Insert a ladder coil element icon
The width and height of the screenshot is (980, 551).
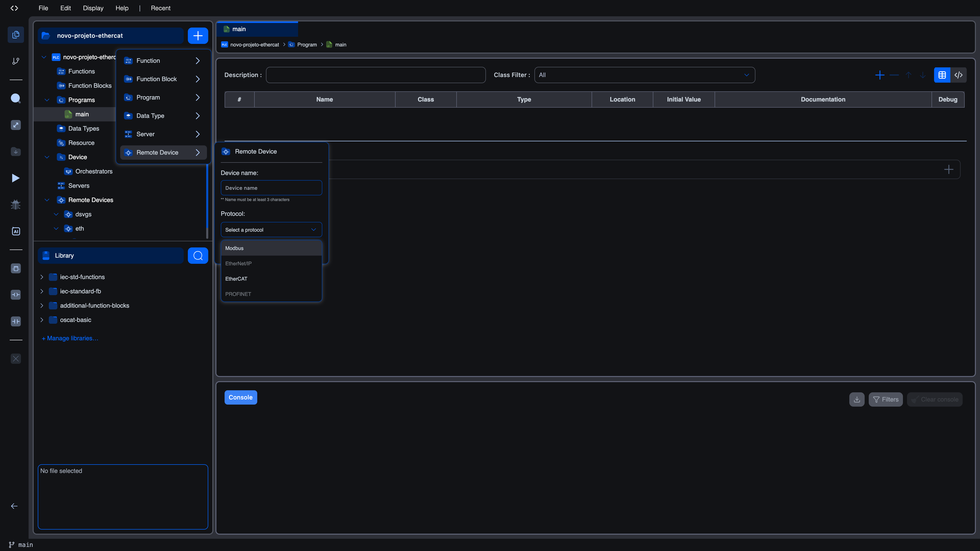pos(16,295)
